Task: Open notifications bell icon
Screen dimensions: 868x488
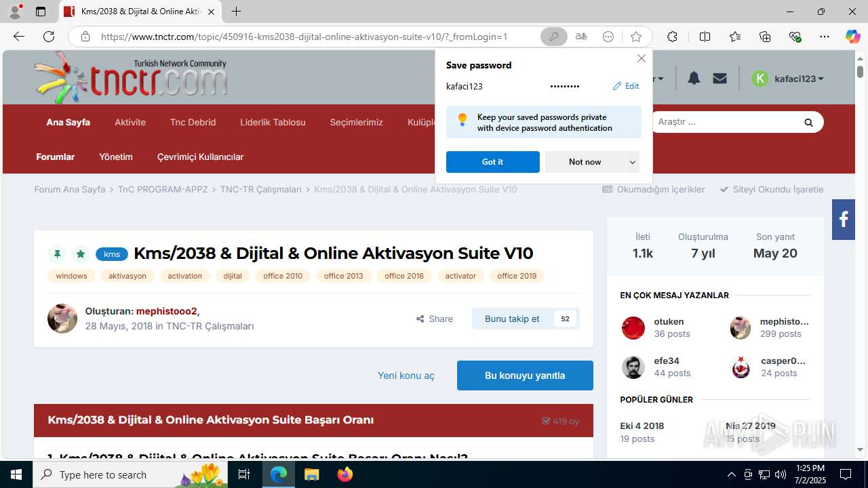Action: 694,79
